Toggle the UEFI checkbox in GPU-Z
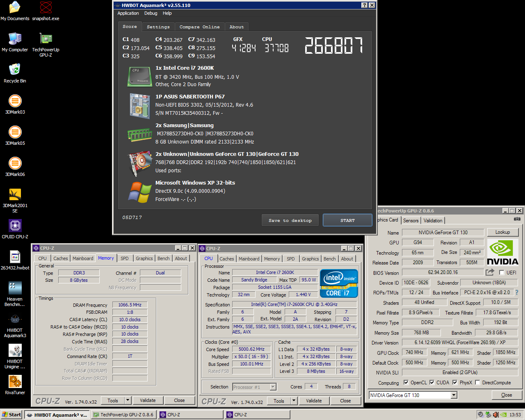This screenshot has width=525, height=420. point(502,273)
